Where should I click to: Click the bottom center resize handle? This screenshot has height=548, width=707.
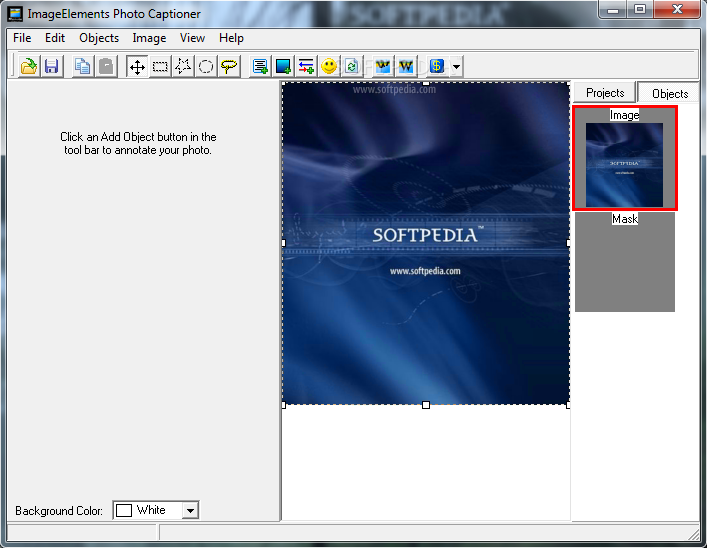click(x=426, y=405)
